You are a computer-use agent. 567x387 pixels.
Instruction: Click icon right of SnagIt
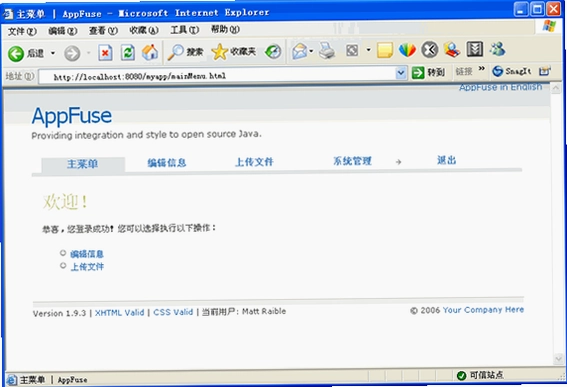(544, 71)
